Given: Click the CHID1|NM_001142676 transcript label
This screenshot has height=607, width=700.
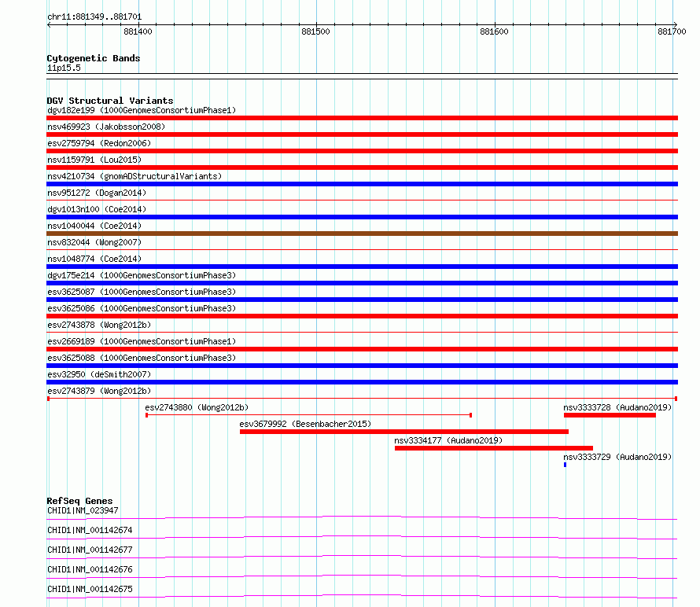Looking at the screenshot, I should (x=90, y=569).
